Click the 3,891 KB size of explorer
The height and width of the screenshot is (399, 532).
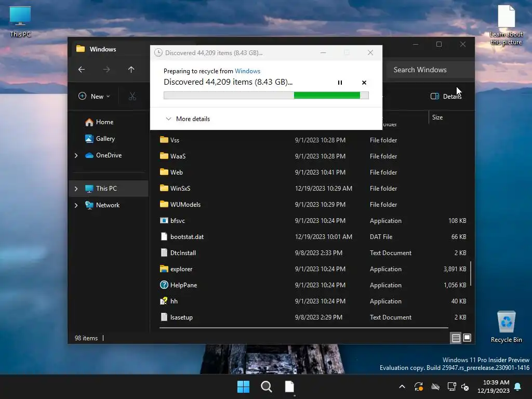point(455,269)
